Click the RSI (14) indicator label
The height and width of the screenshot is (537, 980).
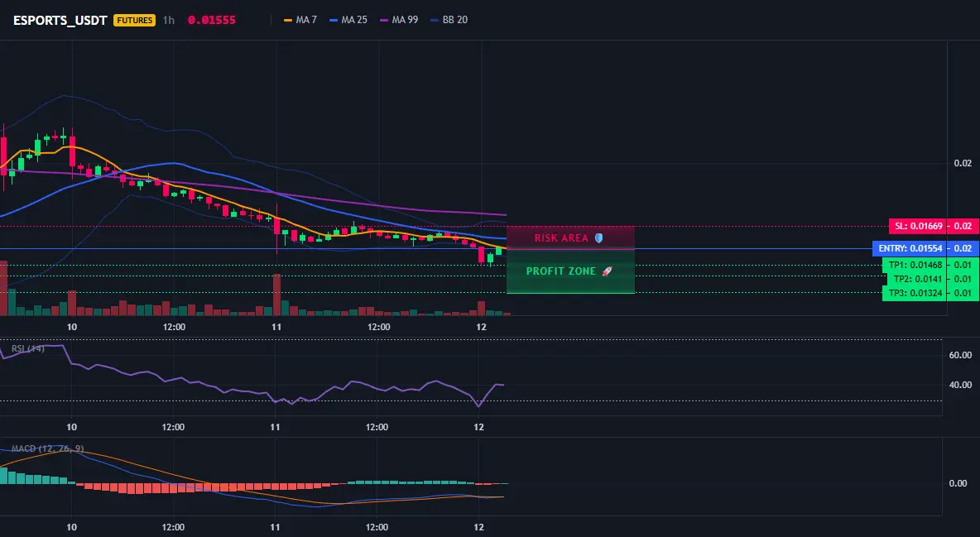tap(28, 348)
